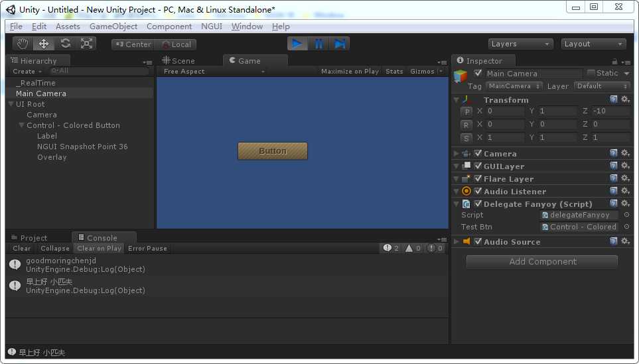Toggle Local handle rotation
The height and width of the screenshot is (364, 639).
176,44
